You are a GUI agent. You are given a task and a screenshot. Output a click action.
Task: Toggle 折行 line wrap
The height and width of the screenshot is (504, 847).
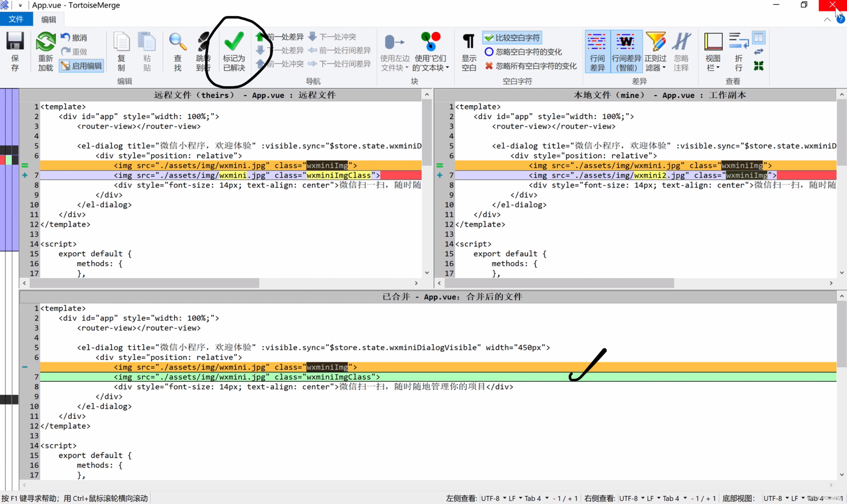coord(739,52)
